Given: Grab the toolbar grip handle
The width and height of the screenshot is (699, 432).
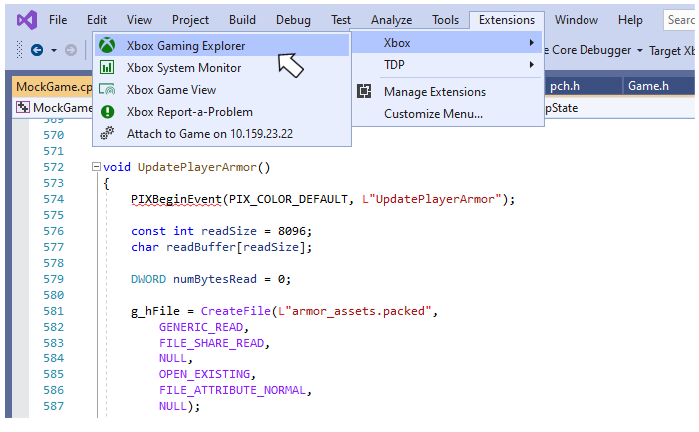Looking at the screenshot, I should [x=19, y=49].
